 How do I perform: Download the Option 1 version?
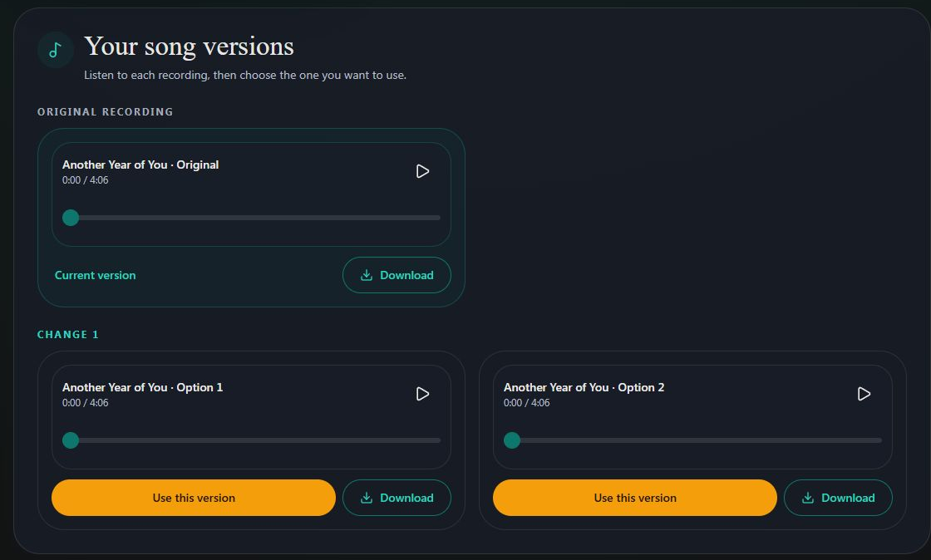tap(397, 498)
